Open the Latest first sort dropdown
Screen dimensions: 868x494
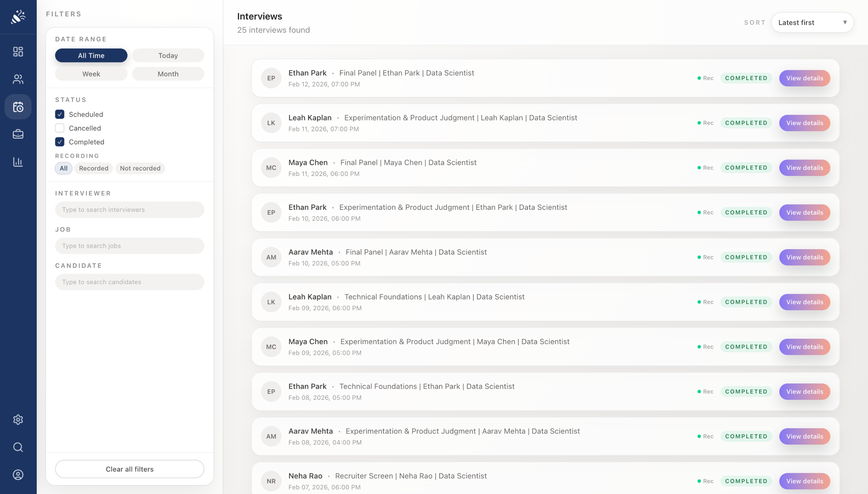tap(812, 22)
